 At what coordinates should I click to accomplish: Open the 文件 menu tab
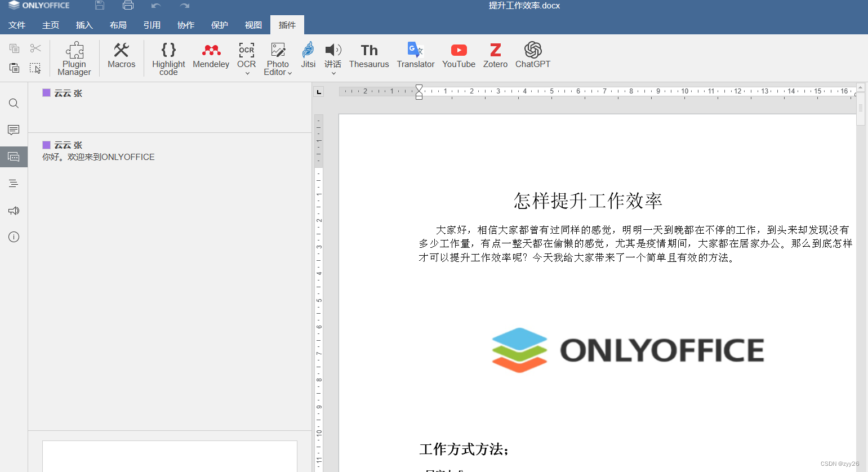point(17,25)
